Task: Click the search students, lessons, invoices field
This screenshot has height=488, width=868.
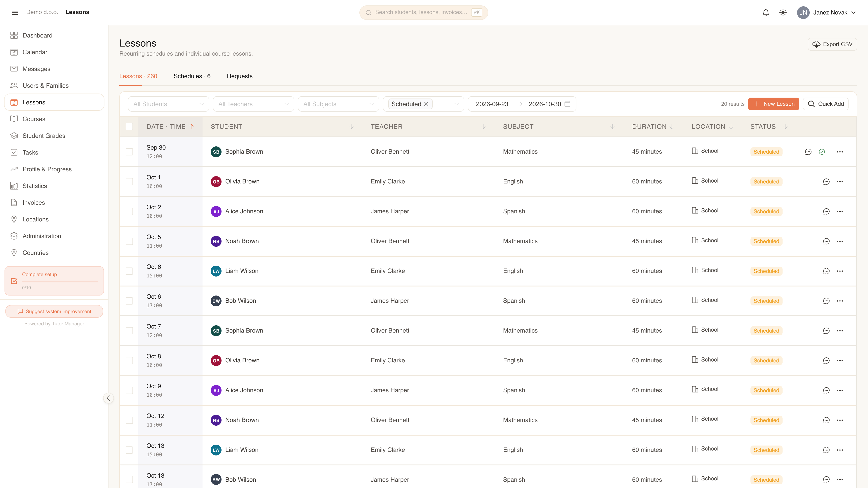Action: click(x=424, y=12)
